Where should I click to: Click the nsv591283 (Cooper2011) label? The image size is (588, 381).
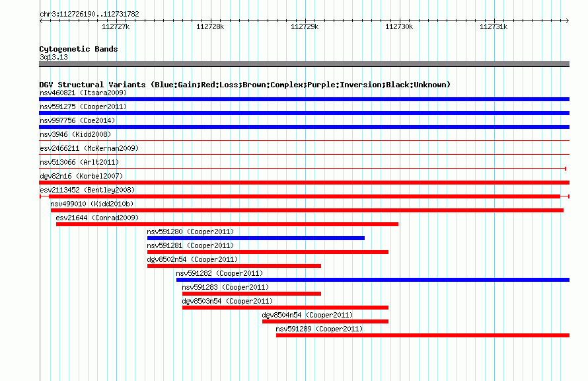point(225,287)
